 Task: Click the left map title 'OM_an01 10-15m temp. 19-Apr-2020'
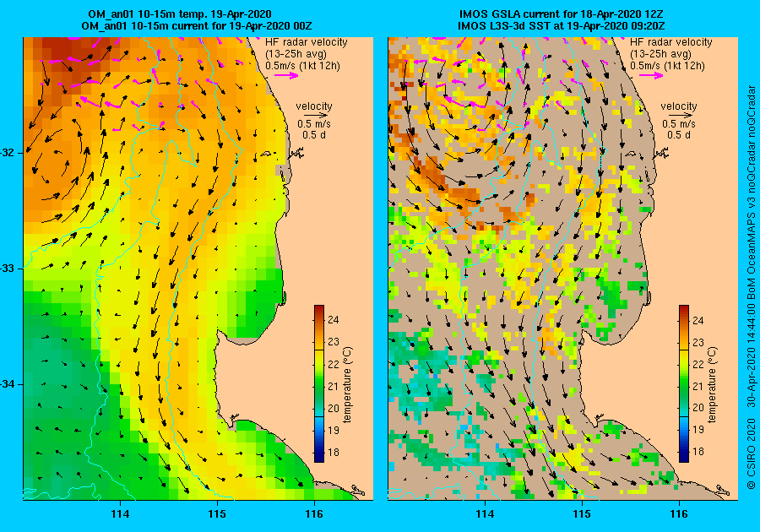(180, 14)
